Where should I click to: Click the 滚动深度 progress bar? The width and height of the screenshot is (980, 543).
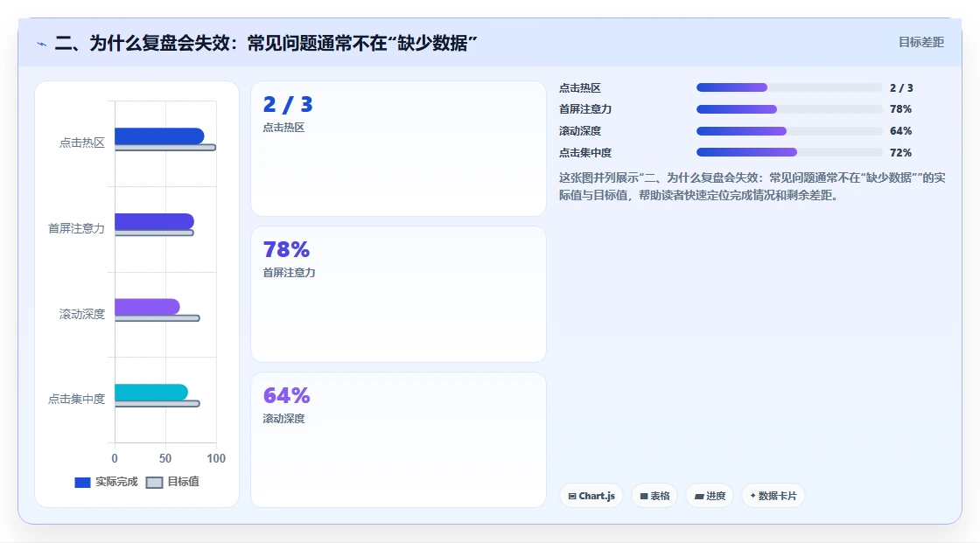point(789,131)
